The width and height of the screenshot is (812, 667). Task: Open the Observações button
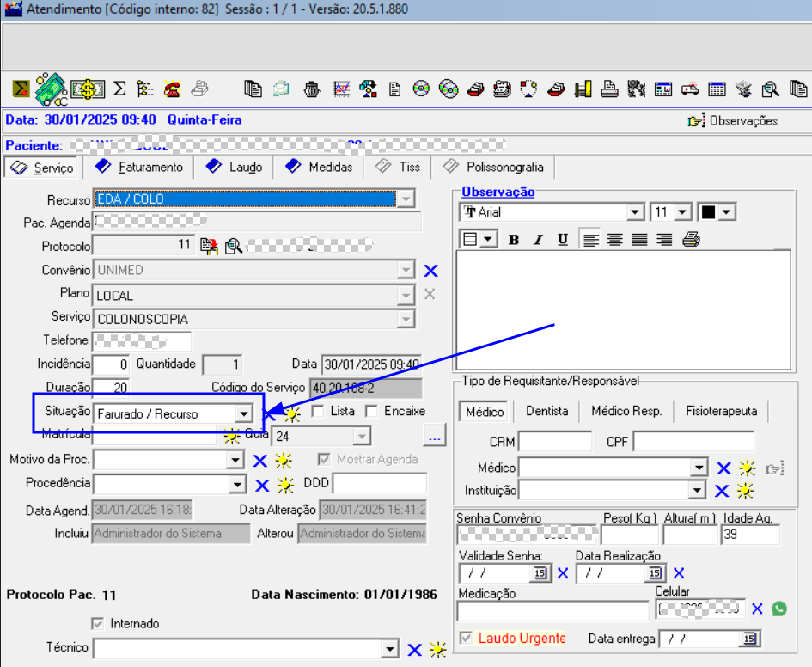pyautogui.click(x=733, y=121)
